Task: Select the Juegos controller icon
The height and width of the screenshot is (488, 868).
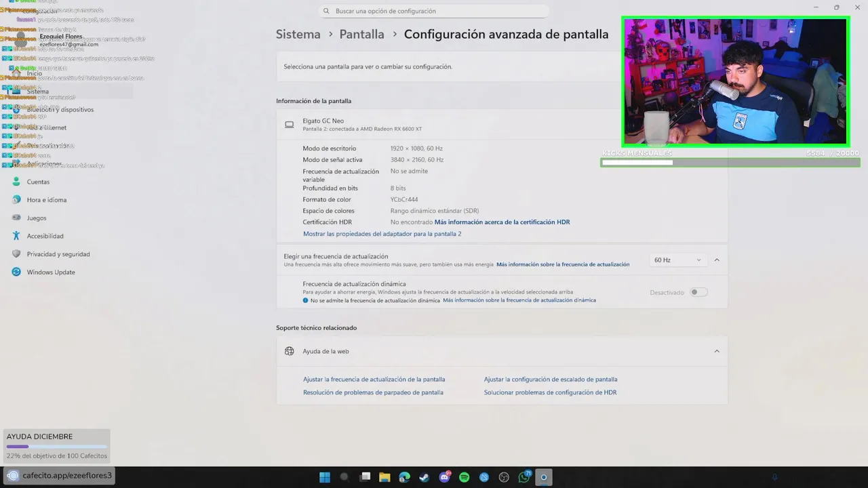Action: (16, 218)
